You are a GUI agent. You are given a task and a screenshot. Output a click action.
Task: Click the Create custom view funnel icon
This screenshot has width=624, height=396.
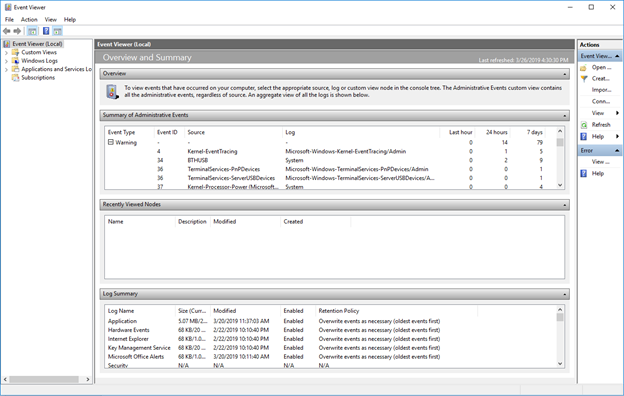[x=583, y=79]
